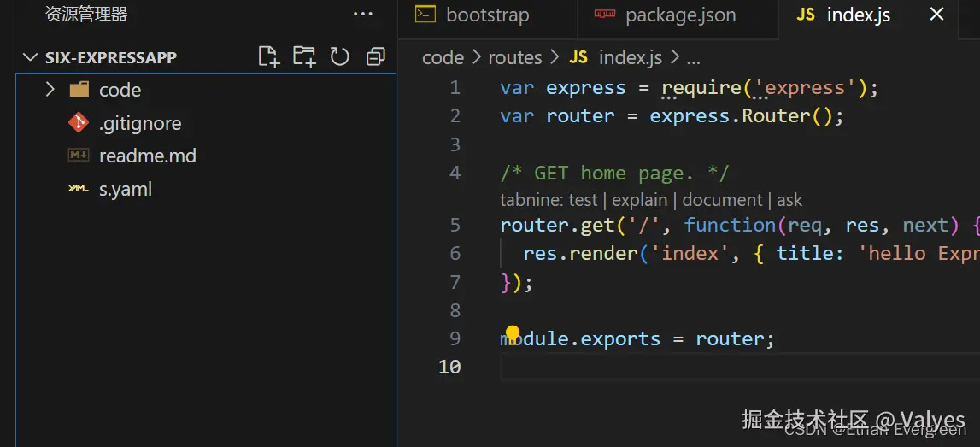
Task: Click express.Router on line 2
Action: 730,116
